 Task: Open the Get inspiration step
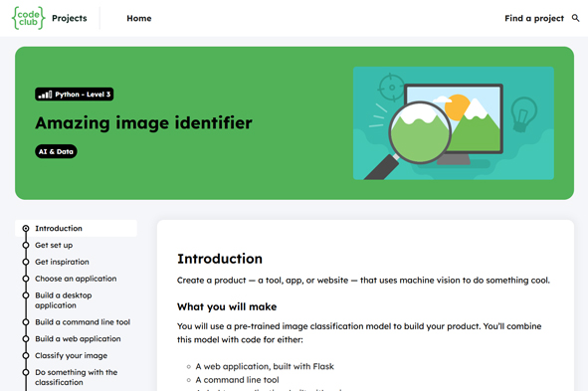tap(62, 262)
